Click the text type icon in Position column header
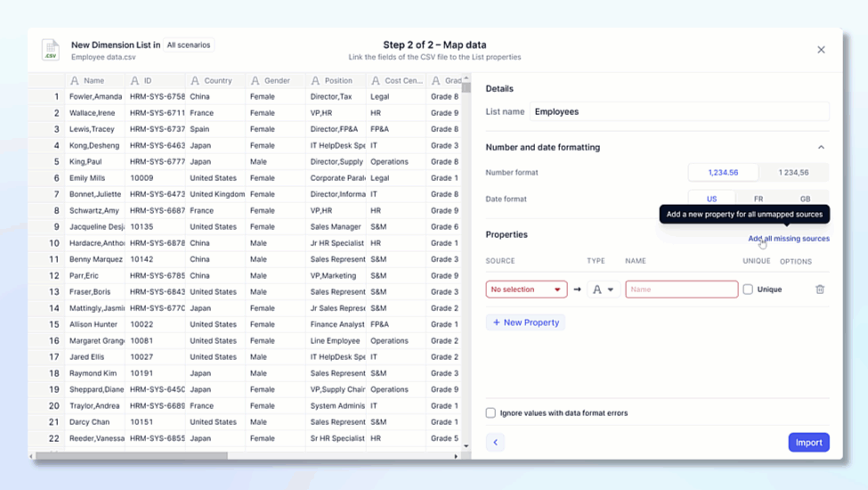Image resolution: width=868 pixels, height=490 pixels. click(x=315, y=81)
